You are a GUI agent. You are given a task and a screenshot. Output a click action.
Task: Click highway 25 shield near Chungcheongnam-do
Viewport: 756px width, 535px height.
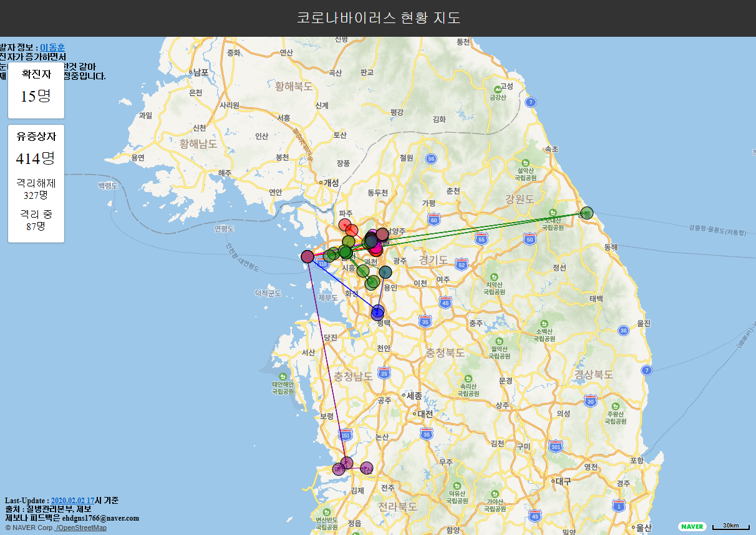pyautogui.click(x=384, y=374)
